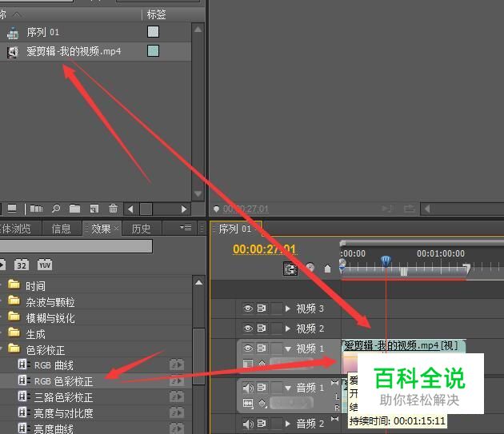Click the timeline playhead marker
Image resolution: width=504 pixels, height=434 pixels.
pos(386,261)
